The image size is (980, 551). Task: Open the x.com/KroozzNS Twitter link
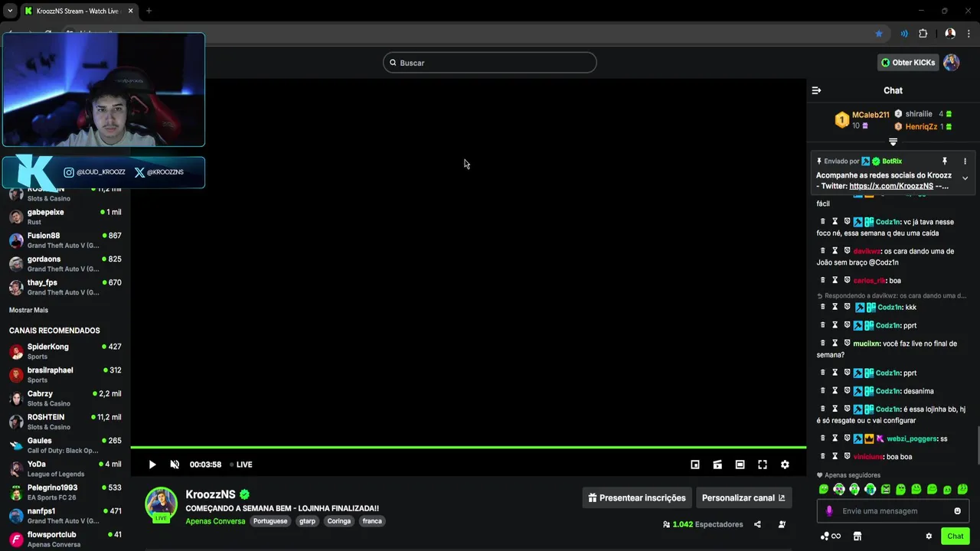tap(891, 186)
